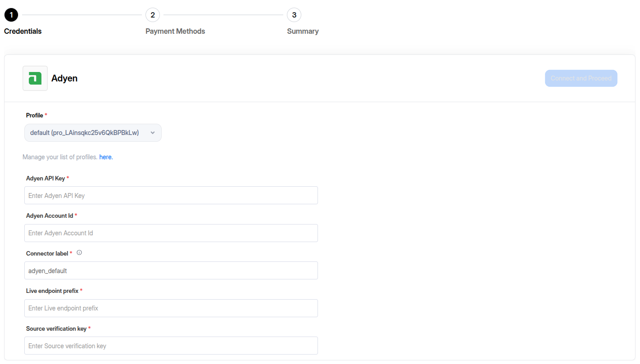The width and height of the screenshot is (640, 364).
Task: Focus the Adyen Account Id field
Action: tap(171, 233)
